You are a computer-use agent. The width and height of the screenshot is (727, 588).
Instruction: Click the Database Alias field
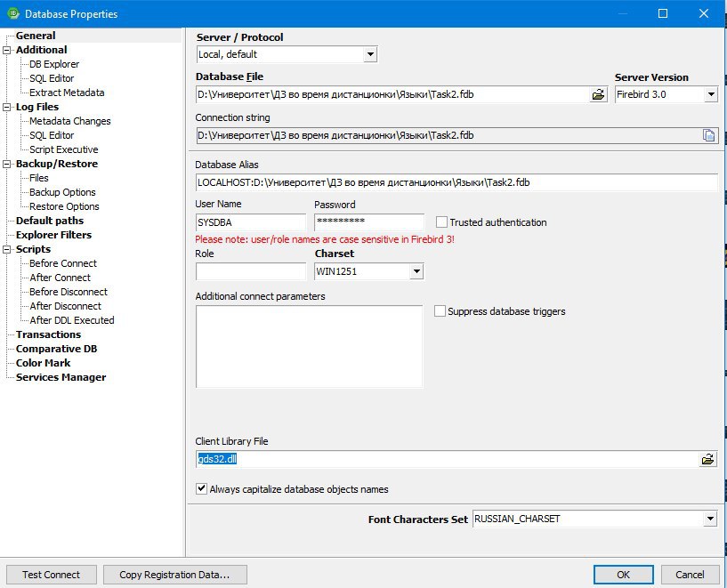tap(456, 182)
